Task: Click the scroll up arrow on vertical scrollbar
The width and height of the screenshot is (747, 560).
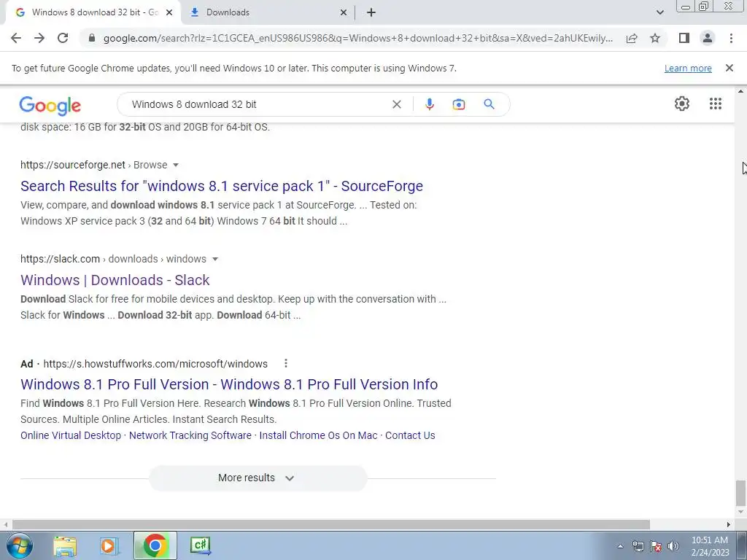Action: click(x=741, y=91)
